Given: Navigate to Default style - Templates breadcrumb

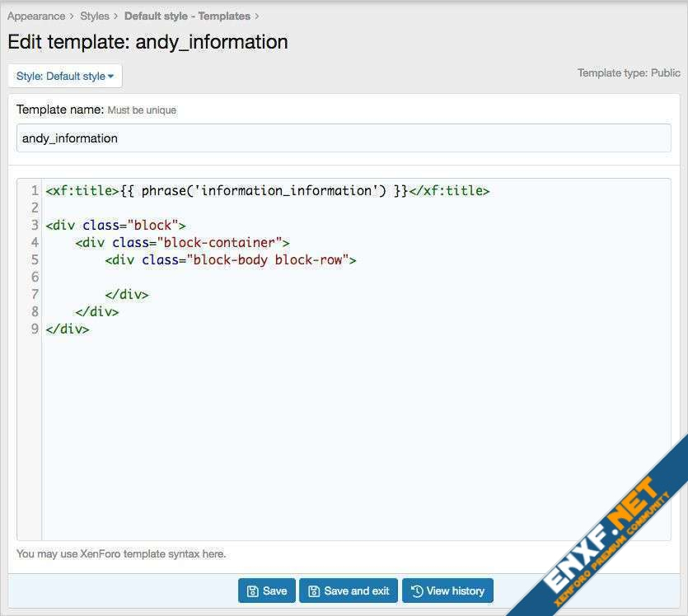Looking at the screenshot, I should (x=187, y=16).
